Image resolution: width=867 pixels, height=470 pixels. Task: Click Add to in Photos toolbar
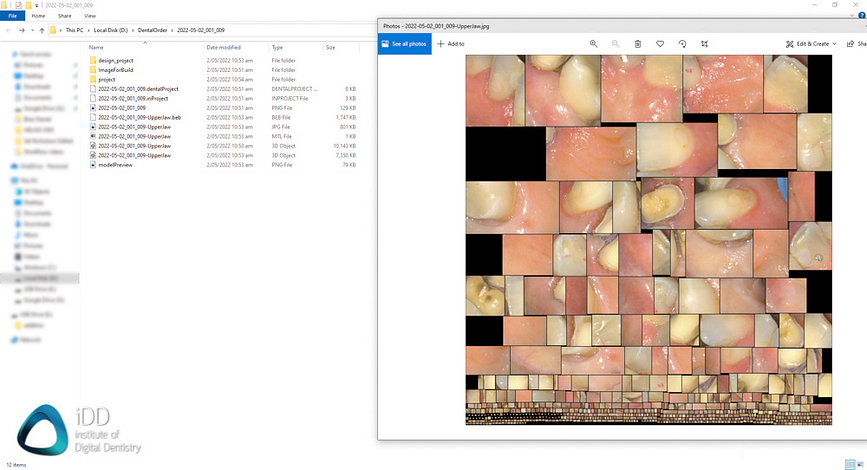[451, 44]
